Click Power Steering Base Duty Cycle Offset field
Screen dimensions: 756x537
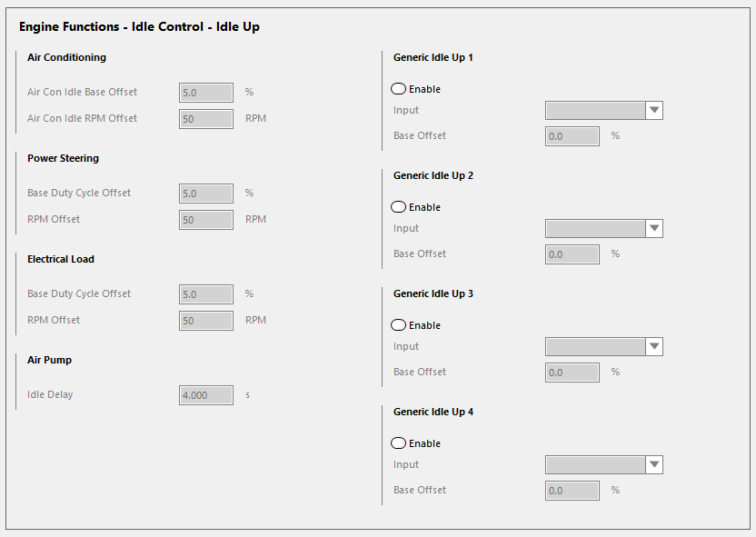(206, 194)
